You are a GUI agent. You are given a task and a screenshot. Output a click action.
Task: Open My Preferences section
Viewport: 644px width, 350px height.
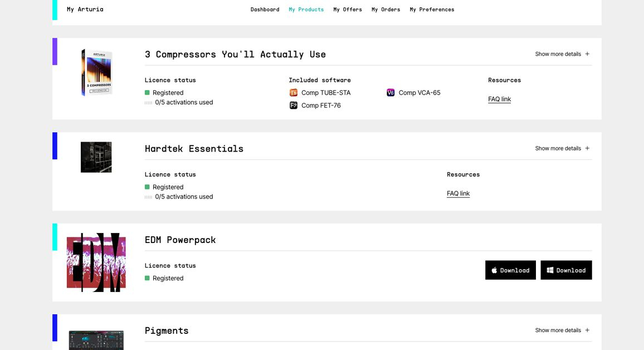pyautogui.click(x=432, y=9)
